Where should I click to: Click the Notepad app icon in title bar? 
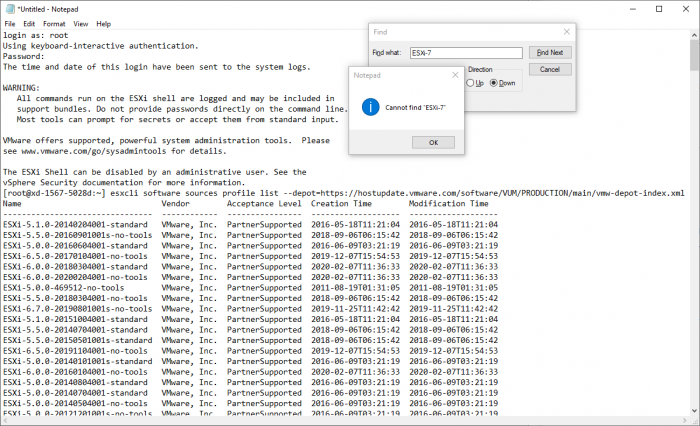tap(10, 9)
